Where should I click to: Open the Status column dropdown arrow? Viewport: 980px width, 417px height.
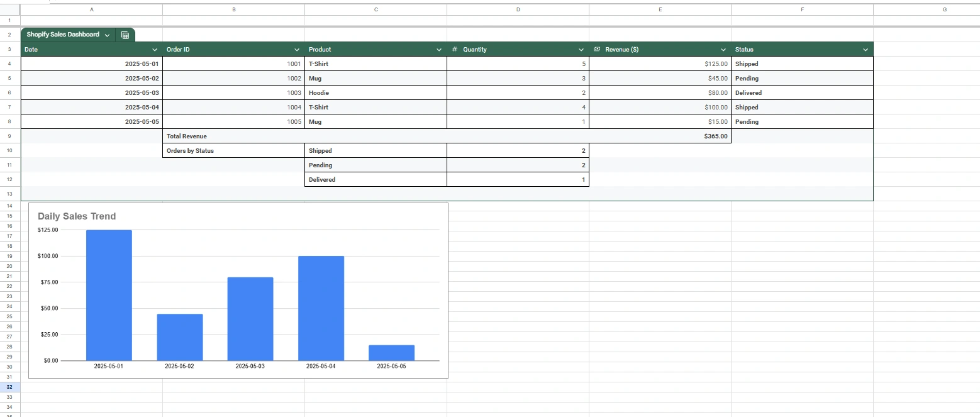[866, 50]
